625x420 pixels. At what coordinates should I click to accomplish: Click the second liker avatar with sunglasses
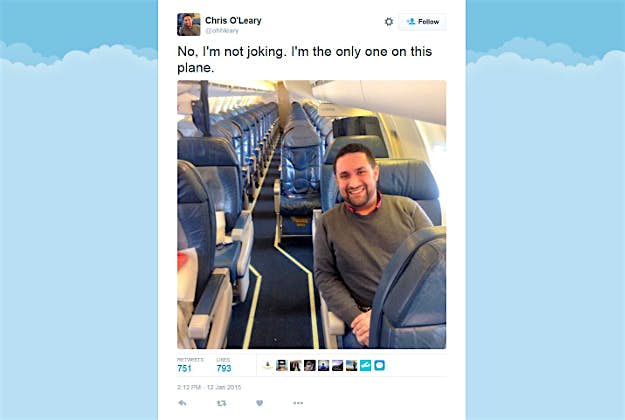282,365
